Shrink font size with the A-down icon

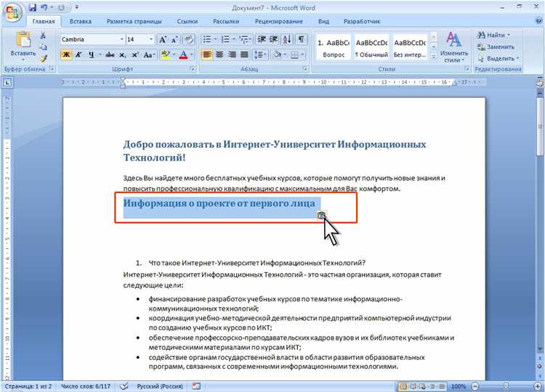pos(175,40)
